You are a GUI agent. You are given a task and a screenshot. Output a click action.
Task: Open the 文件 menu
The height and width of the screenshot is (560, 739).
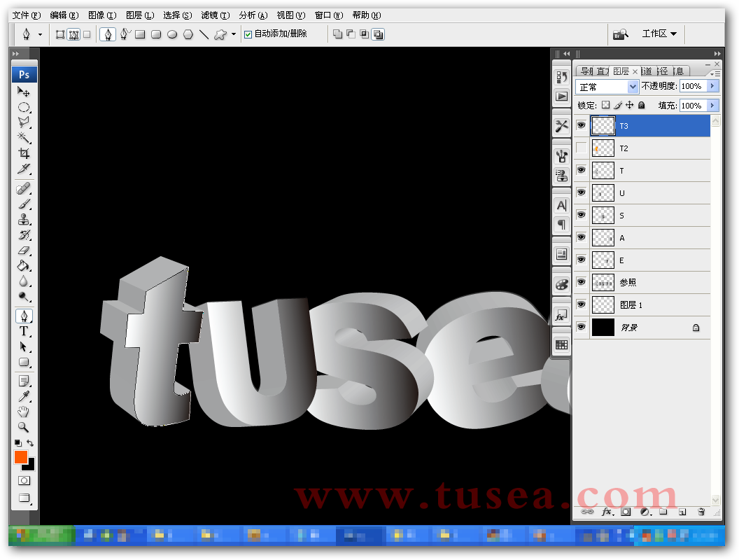pyautogui.click(x=27, y=15)
